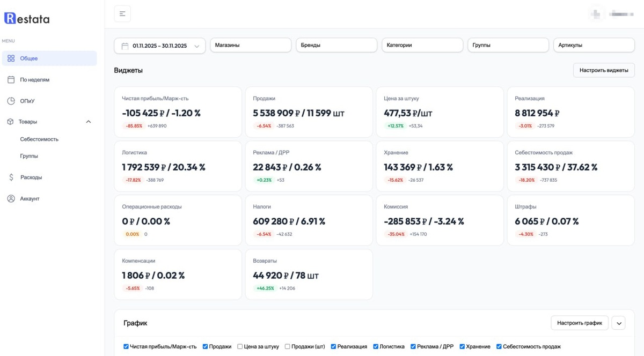This screenshot has width=644, height=356.
Task: Click the blurred user avatar at top right
Action: click(596, 14)
